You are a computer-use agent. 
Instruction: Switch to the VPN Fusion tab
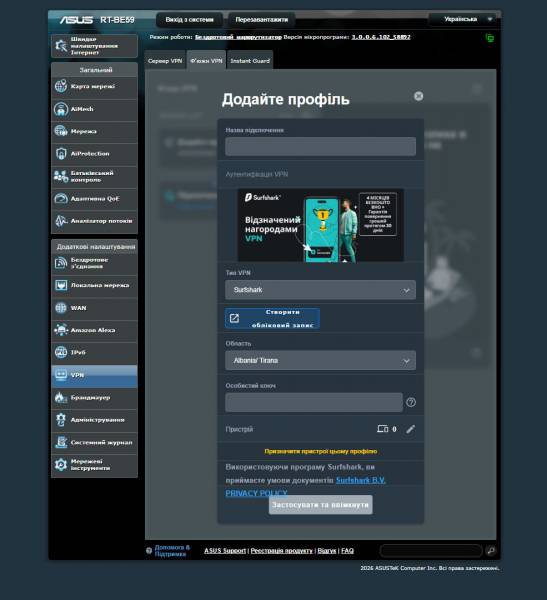[x=206, y=60]
